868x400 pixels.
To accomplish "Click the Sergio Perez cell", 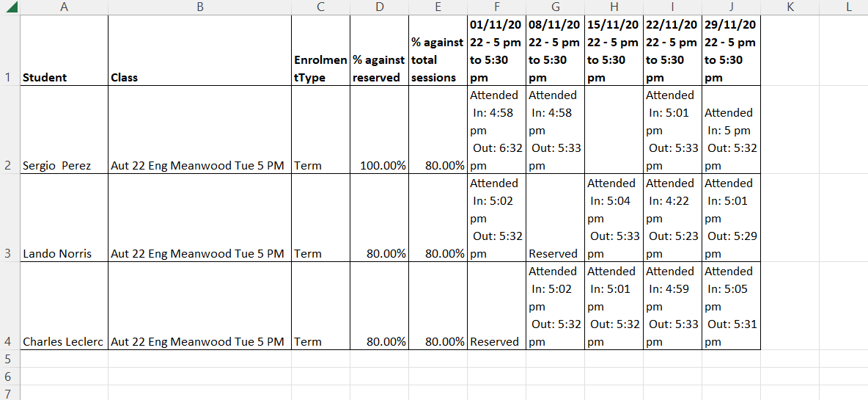I will (64, 130).
